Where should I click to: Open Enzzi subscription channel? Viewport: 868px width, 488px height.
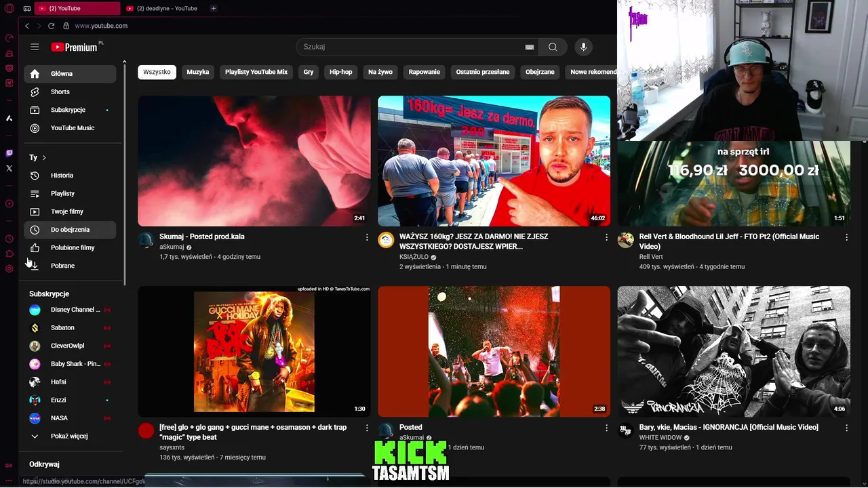(x=70, y=400)
